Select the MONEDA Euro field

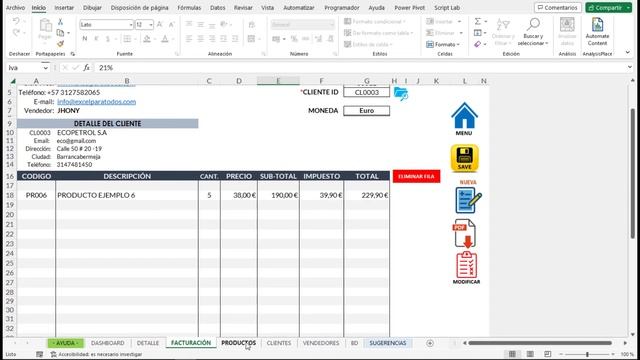coord(367,111)
